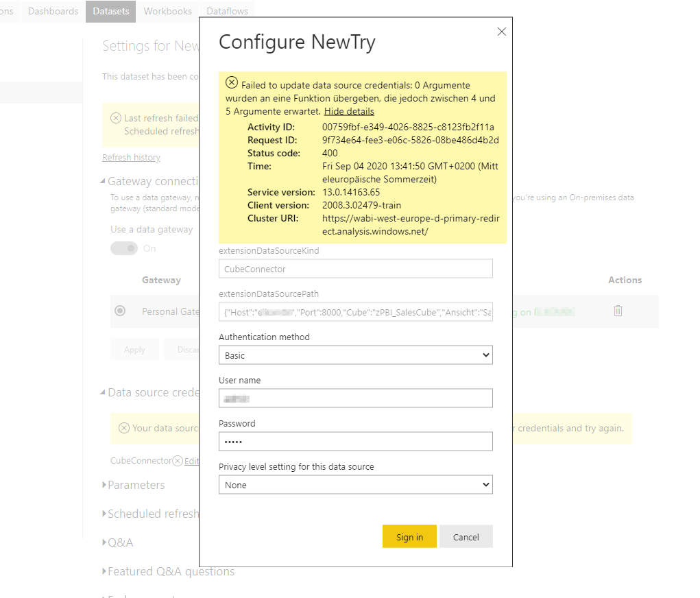
Task: Click the yellow Sign in button
Action: (x=409, y=536)
